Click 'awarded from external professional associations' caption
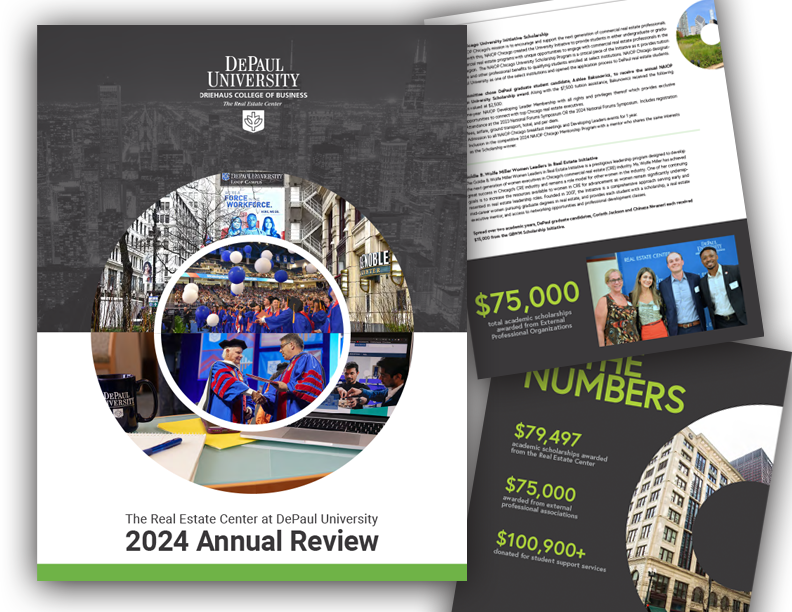The image size is (792, 612). pos(539,506)
